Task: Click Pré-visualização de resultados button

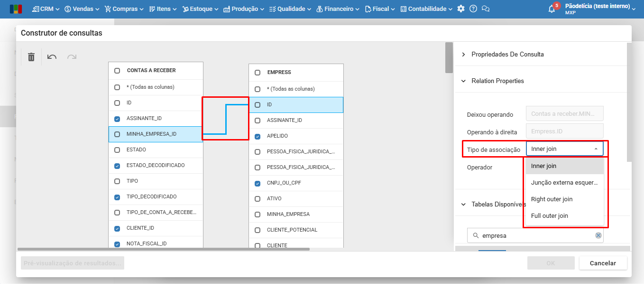Action: coord(73,263)
